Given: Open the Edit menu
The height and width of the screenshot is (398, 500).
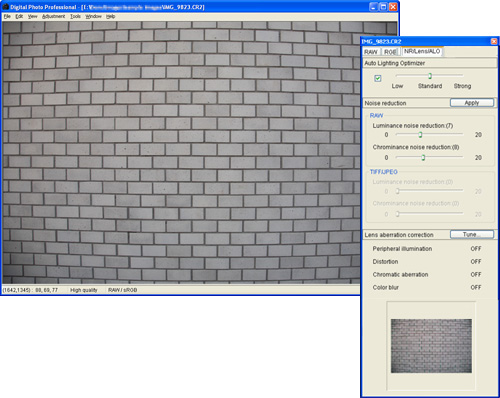Looking at the screenshot, I should tap(19, 16).
